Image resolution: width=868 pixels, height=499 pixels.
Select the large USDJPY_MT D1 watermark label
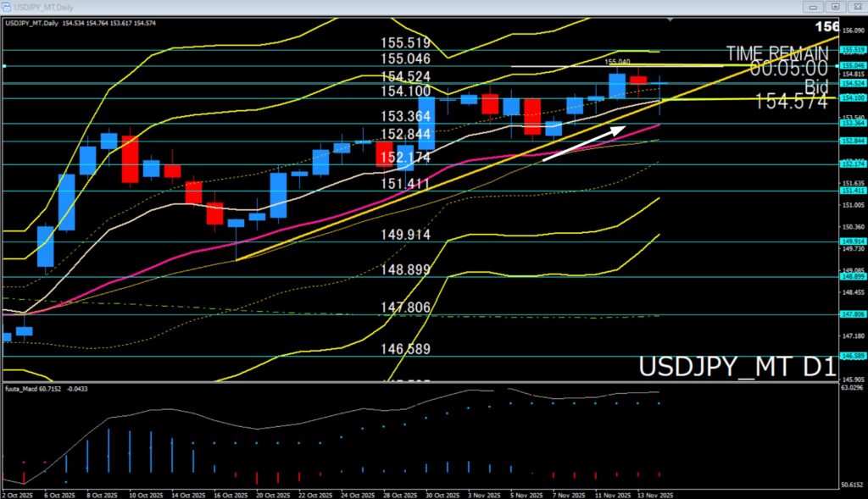tap(737, 369)
